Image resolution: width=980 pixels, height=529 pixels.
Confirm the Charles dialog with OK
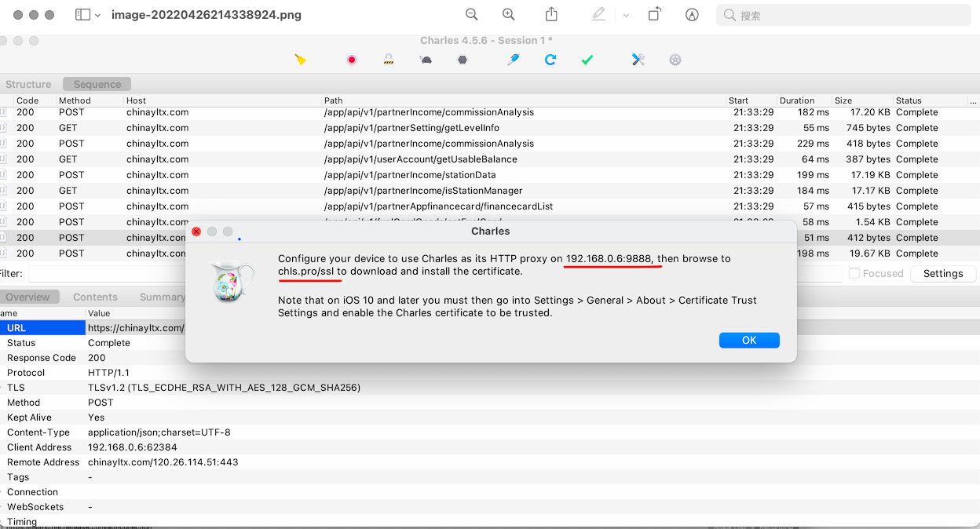coord(749,340)
